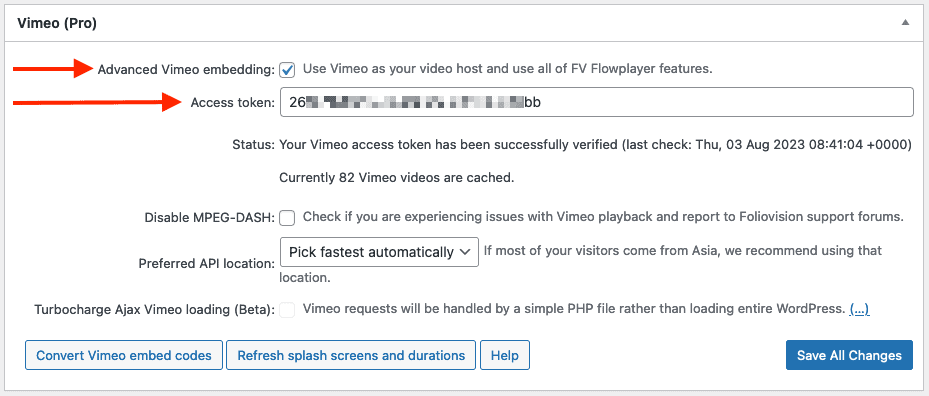
Task: Click the Access token label
Action: pyautogui.click(x=232, y=103)
